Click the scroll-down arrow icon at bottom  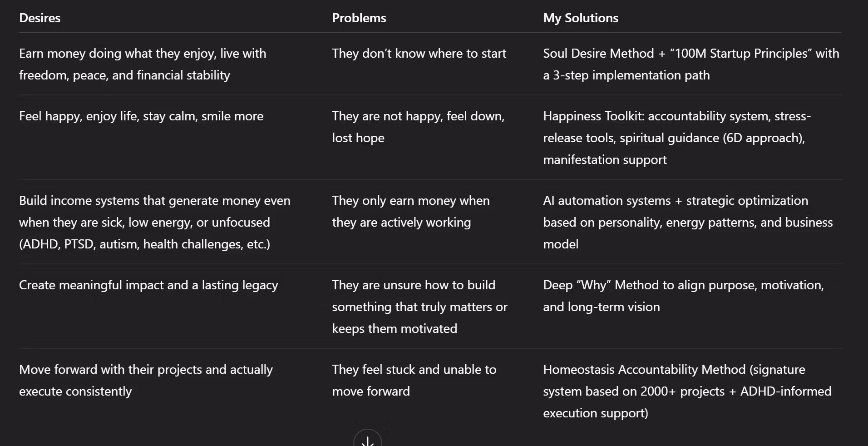(368, 439)
